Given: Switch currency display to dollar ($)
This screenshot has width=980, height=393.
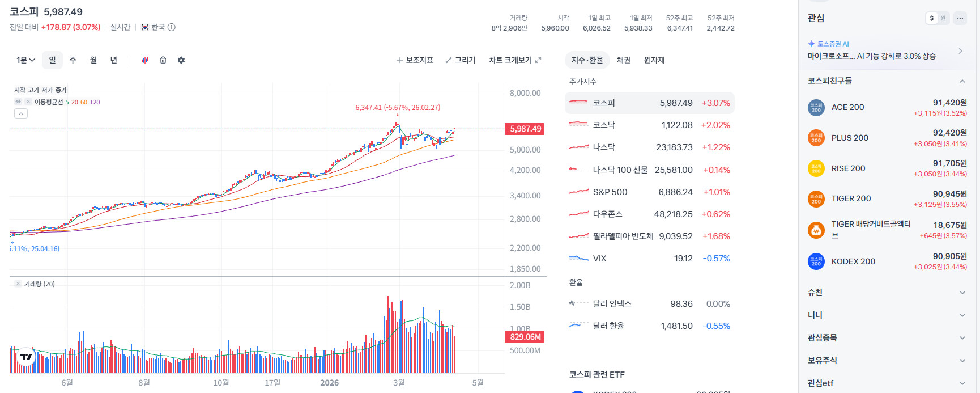Looking at the screenshot, I should point(932,18).
